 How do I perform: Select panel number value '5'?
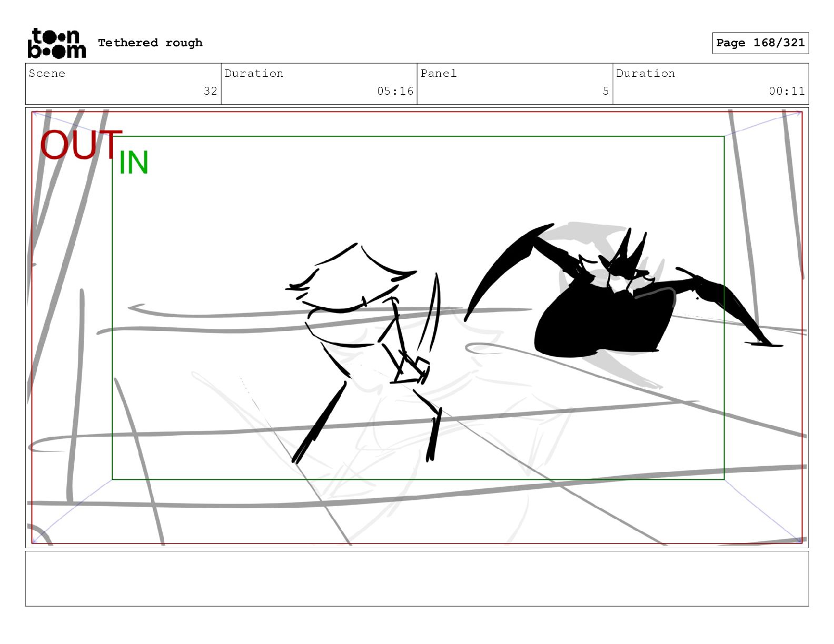605,91
